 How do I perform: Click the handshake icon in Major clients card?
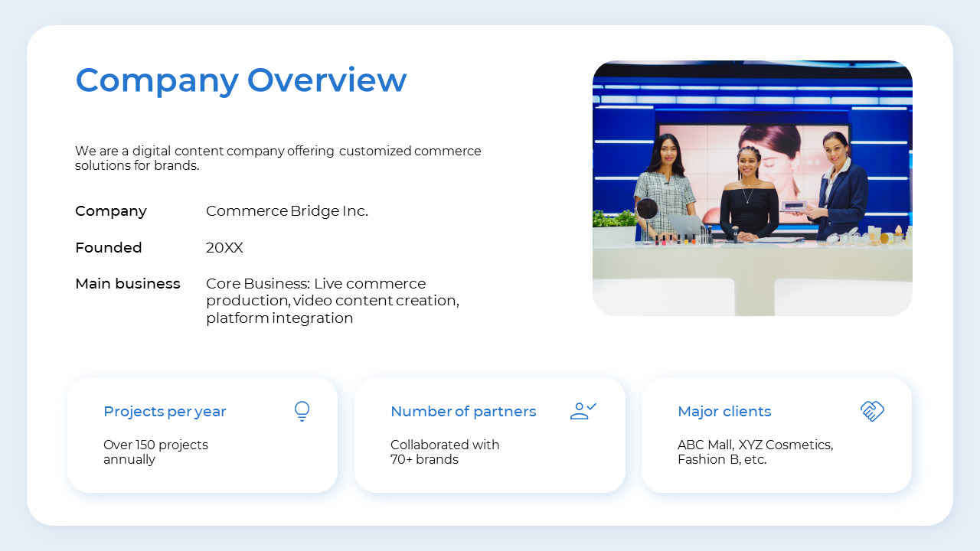click(x=872, y=411)
